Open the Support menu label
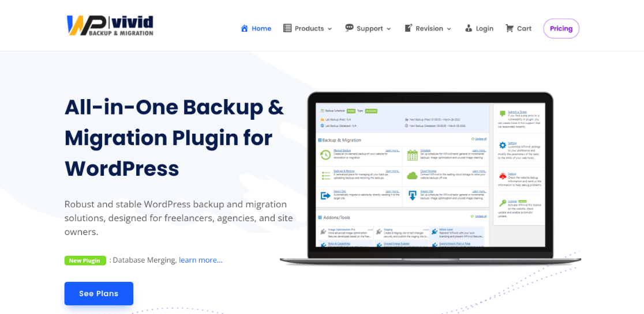The height and width of the screenshot is (314, 644). (370, 28)
